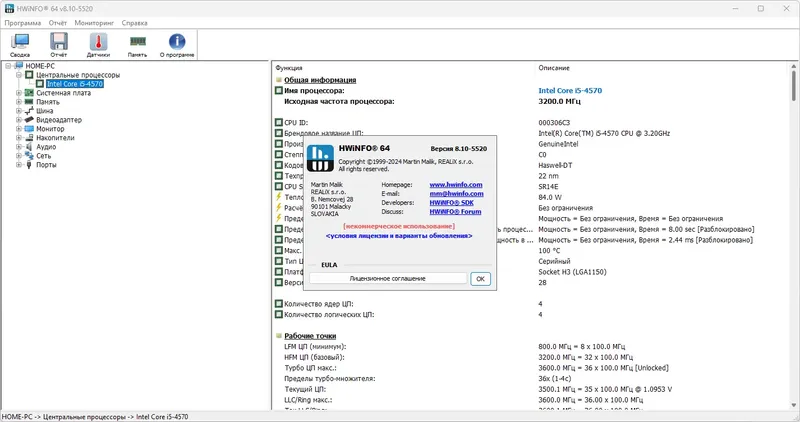Click the details pane vertical scrollbar thumb

coord(793,85)
